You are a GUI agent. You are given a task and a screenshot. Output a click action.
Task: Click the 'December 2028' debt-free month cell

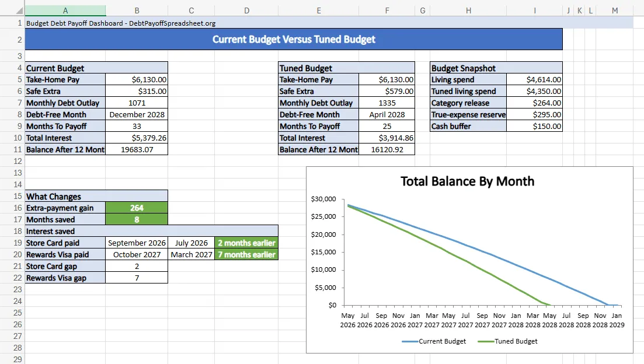point(137,114)
